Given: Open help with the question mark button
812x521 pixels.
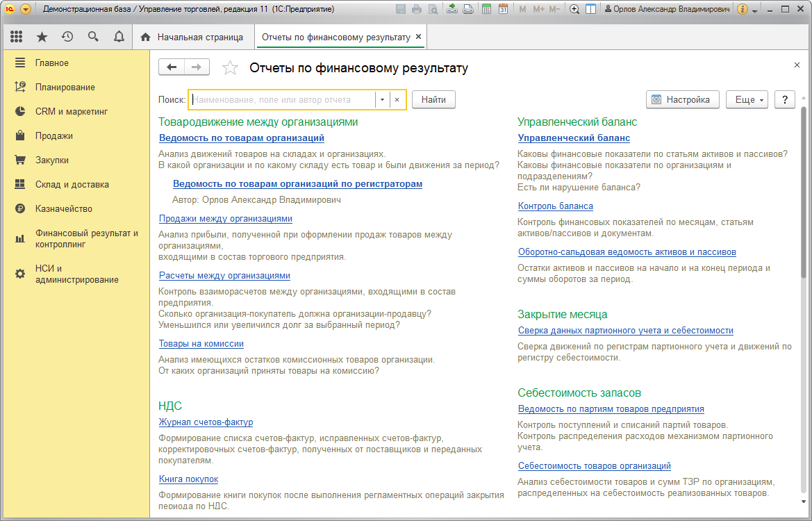Looking at the screenshot, I should pos(784,100).
